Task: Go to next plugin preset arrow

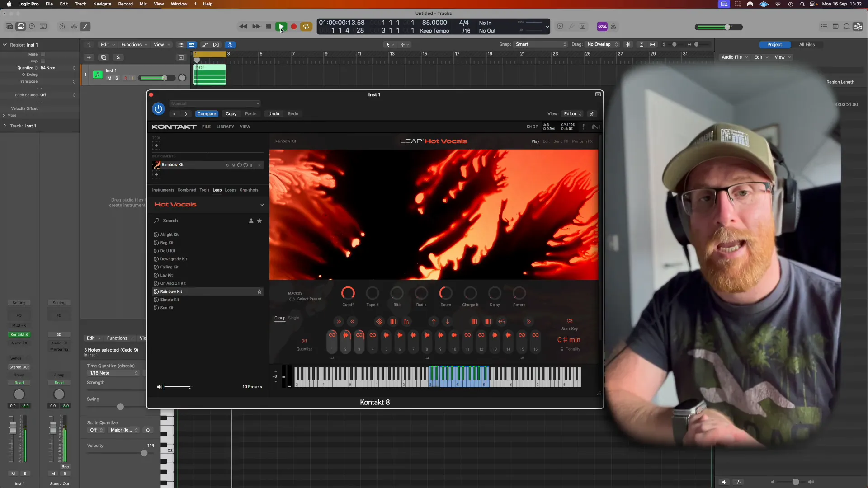Action: [x=186, y=114]
